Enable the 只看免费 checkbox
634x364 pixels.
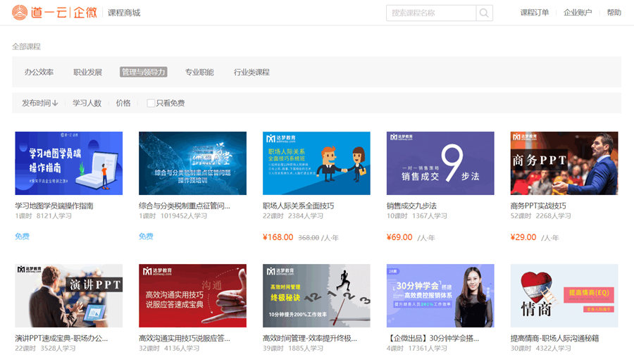pos(151,103)
